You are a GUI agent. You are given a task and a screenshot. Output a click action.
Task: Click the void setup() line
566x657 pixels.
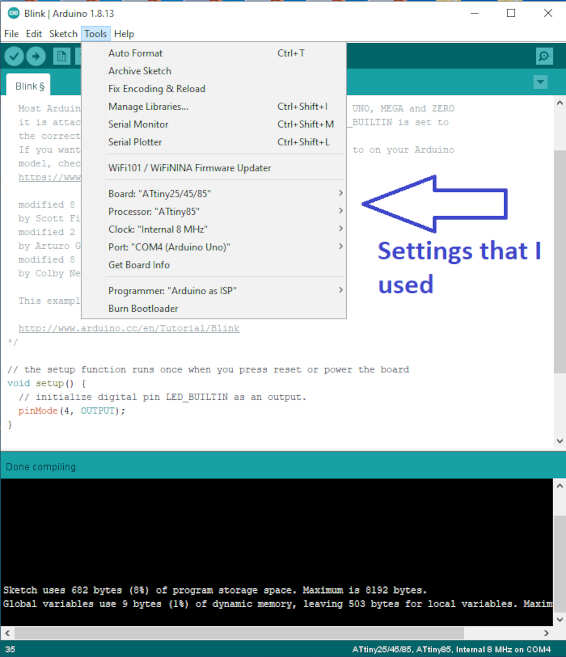click(x=47, y=383)
